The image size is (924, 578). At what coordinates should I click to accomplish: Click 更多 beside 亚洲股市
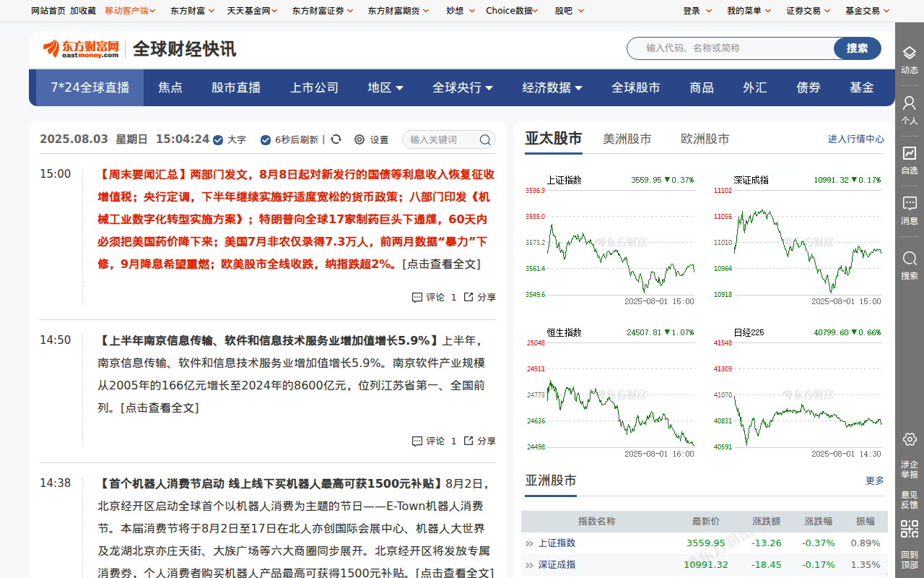[x=875, y=480]
